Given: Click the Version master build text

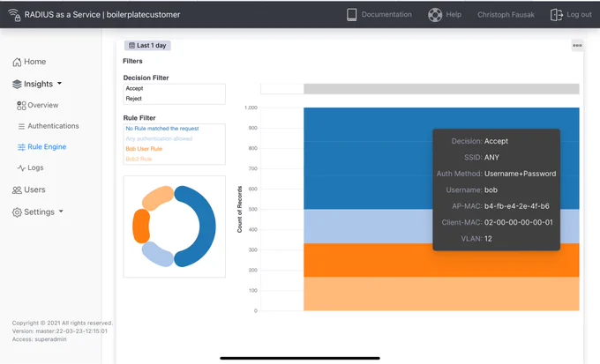Looking at the screenshot, I should 60,331.
